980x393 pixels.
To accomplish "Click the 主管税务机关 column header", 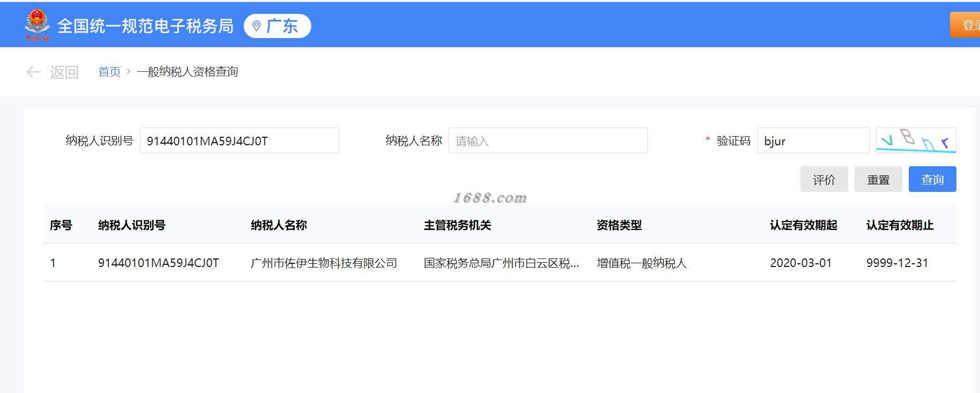I will [458, 225].
